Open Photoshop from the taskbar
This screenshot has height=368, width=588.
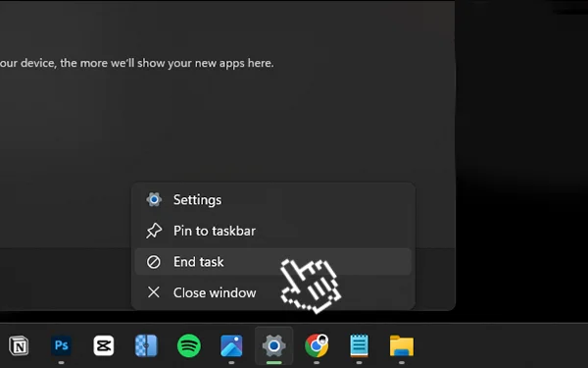tap(62, 345)
